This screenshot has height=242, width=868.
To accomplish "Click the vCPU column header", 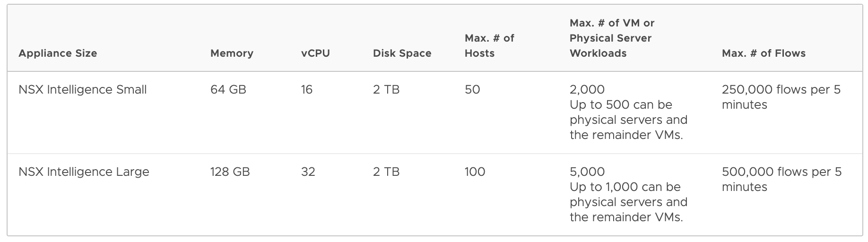I will coord(315,53).
